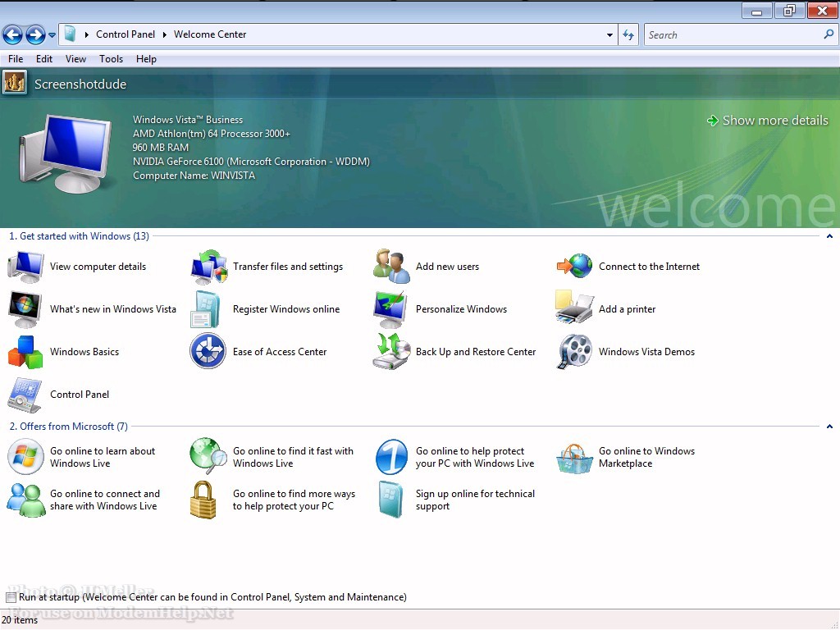
Task: Click the Screenshotdude user account picture
Action: pyautogui.click(x=15, y=83)
